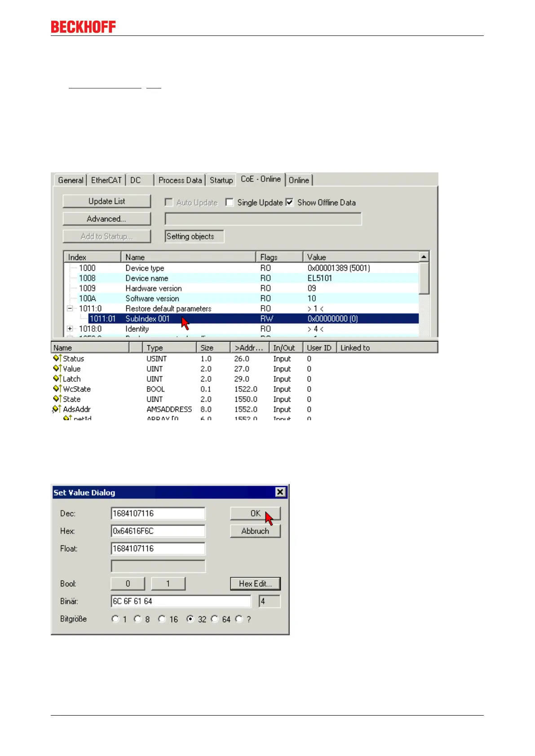Viewport: 535px width, 756px height.
Task: Click the Value variable icon
Action: click(x=57, y=369)
